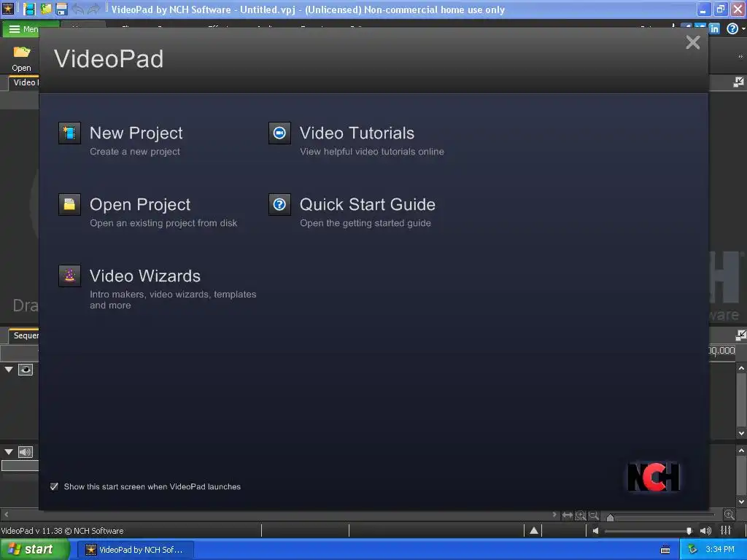Click the loud volume speaker icon

[705, 531]
